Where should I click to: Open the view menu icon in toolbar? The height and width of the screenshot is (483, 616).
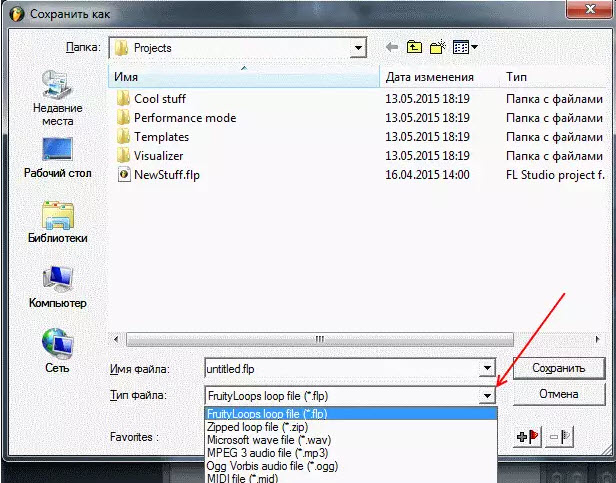pos(465,47)
